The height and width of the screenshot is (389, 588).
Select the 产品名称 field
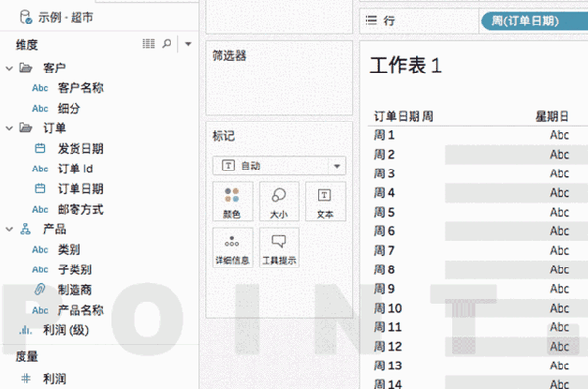pos(80,310)
